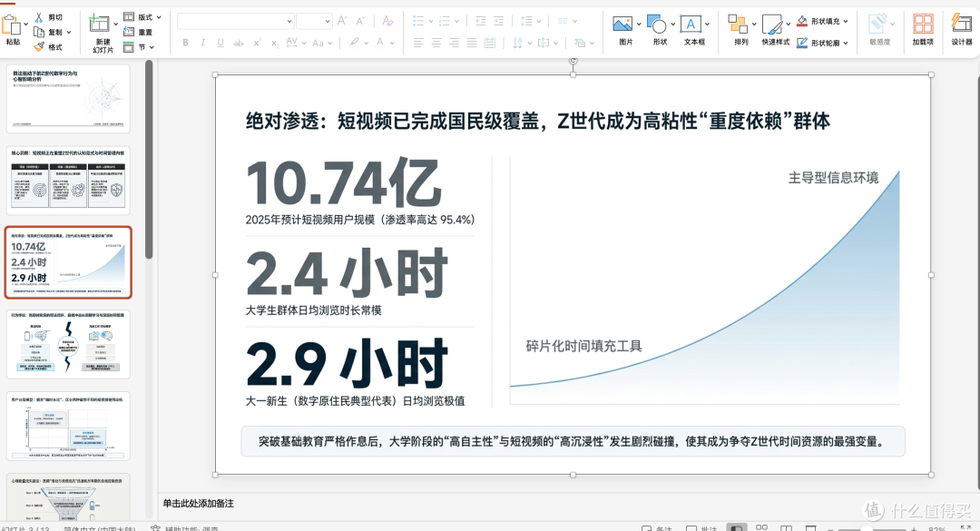The image size is (980, 531).
Task: Expand the Copy (复制) options arrow
Action: 69,32
